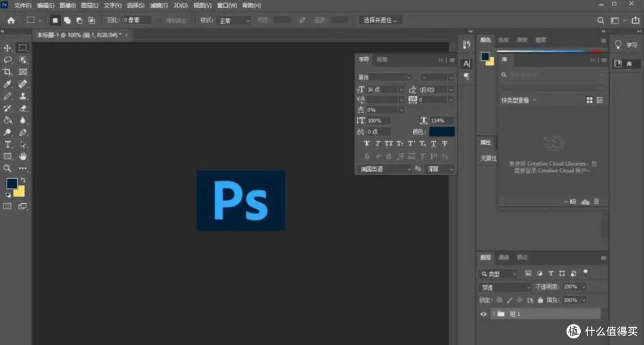Open the 库 panel button on right
The width and height of the screenshot is (644, 345).
[x=626, y=64]
